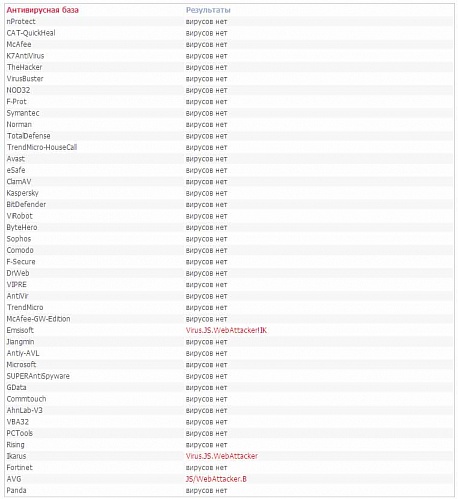Open the Virus.JS.WebAttacker detection by Ikarus
The height and width of the screenshot is (499, 458).
coord(222,456)
